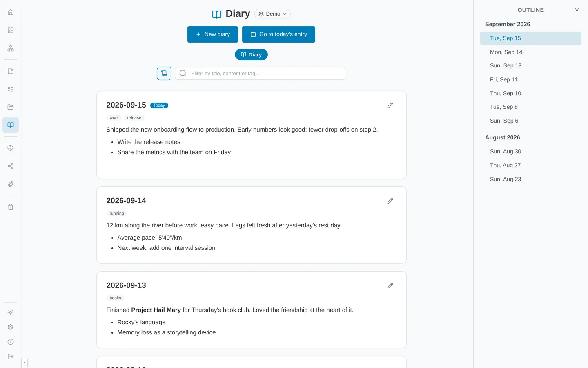
Task: Click 'Average pace: 5'40"/km' bullet
Action: (149, 238)
